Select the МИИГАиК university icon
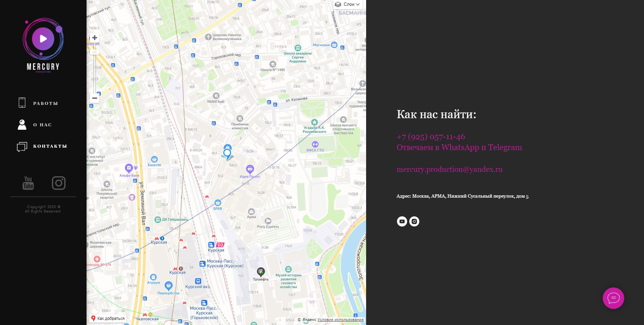The height and width of the screenshot is (325, 644). tap(216, 96)
